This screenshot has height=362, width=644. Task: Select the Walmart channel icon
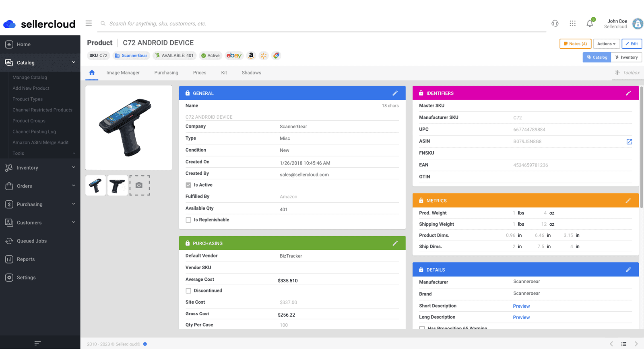[264, 56]
